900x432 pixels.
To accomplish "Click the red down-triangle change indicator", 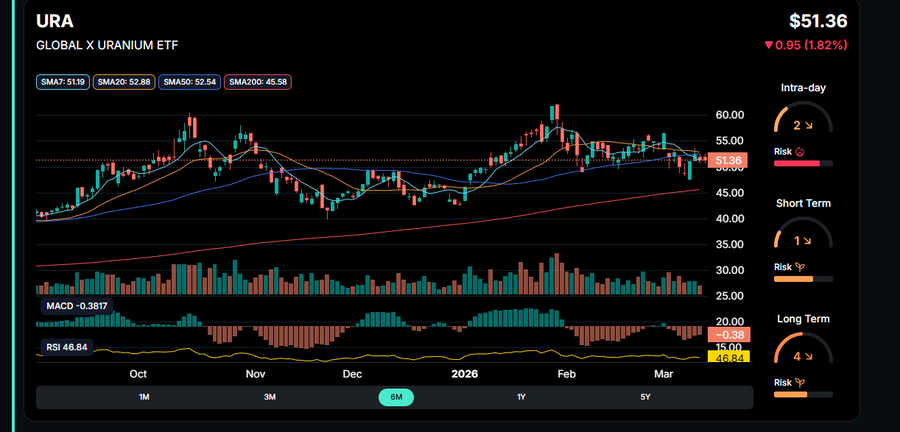I will (769, 45).
